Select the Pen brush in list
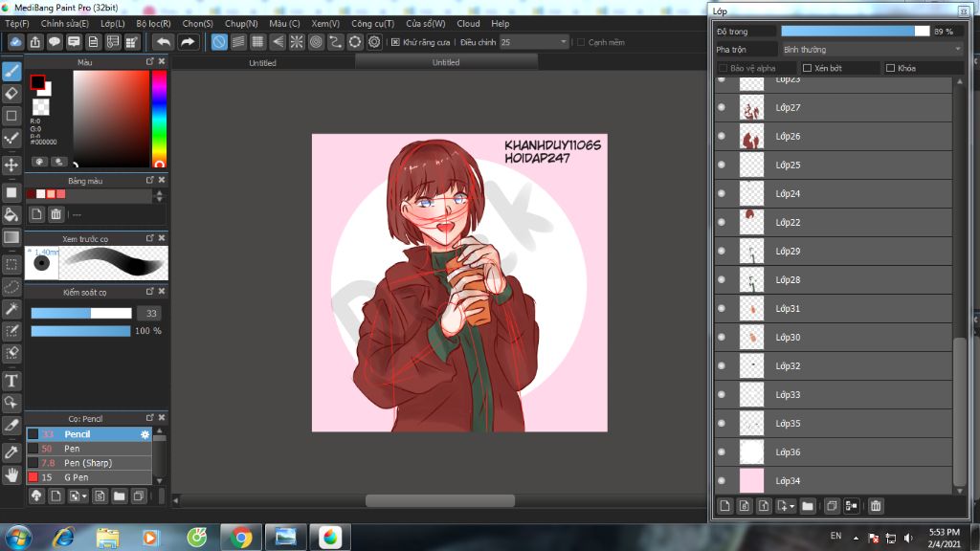Viewport: 980px width, 551px height. pos(89,449)
